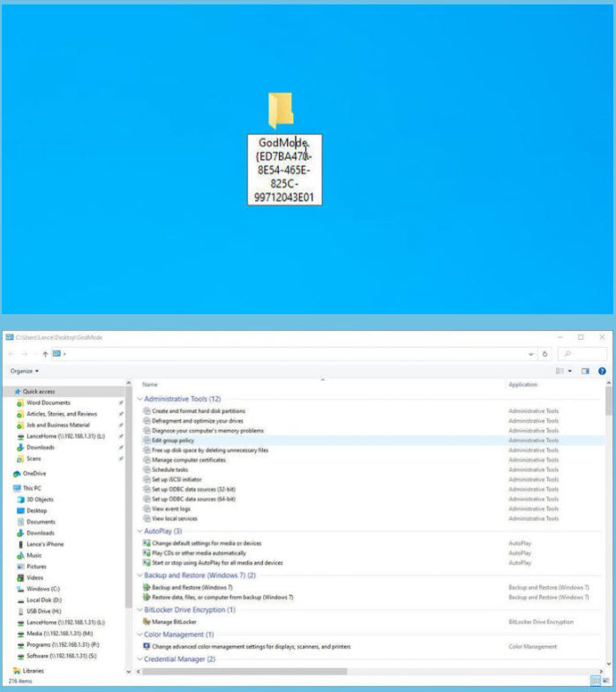Open Word Documents pinned folder
616x692 pixels.
coord(48,402)
